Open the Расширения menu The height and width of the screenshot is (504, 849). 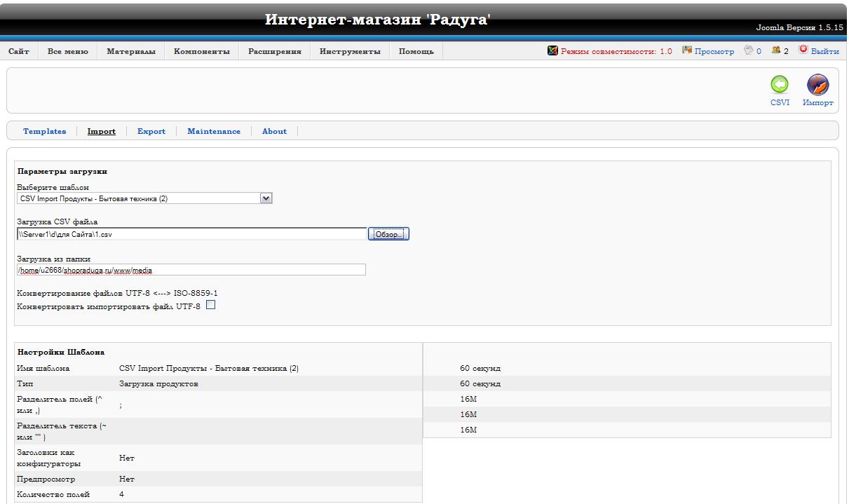click(x=275, y=52)
